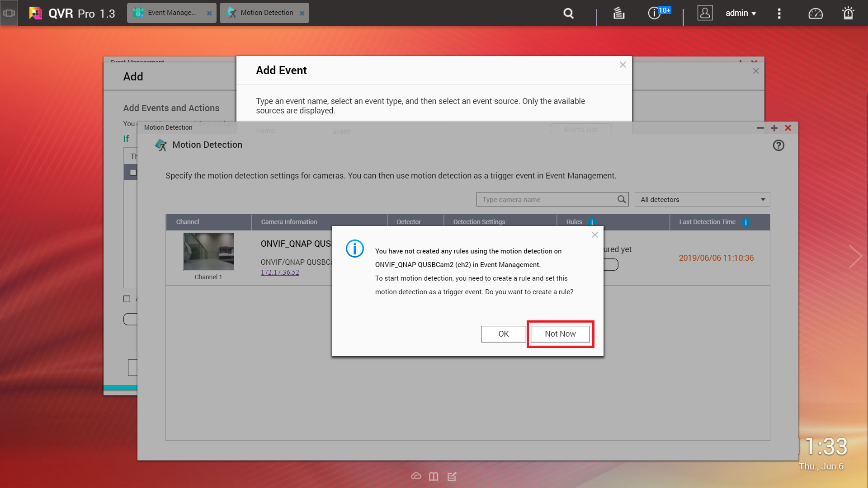Click the Detector column header

tap(415, 222)
